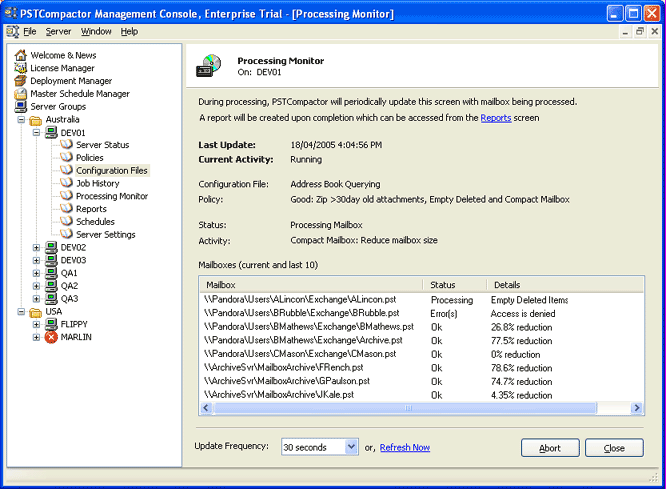Click the Mailbox column header
Screen dimensions: 666x489
point(311,285)
